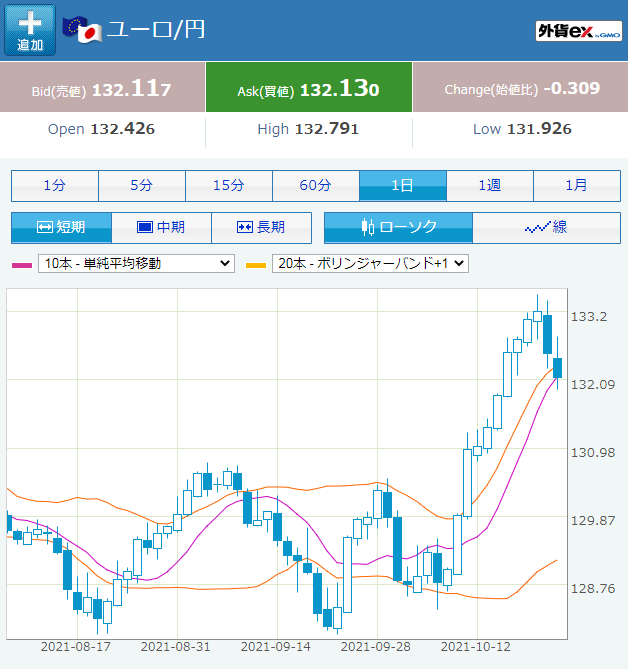
Task: Open the 20本 - ボリンジャーバンド+1 dropdown
Action: 370,264
